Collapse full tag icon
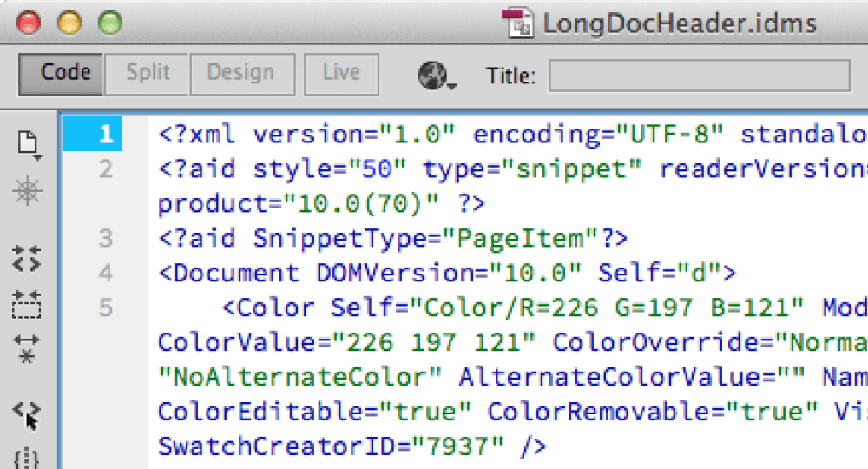The height and width of the screenshot is (469, 868). [x=27, y=259]
